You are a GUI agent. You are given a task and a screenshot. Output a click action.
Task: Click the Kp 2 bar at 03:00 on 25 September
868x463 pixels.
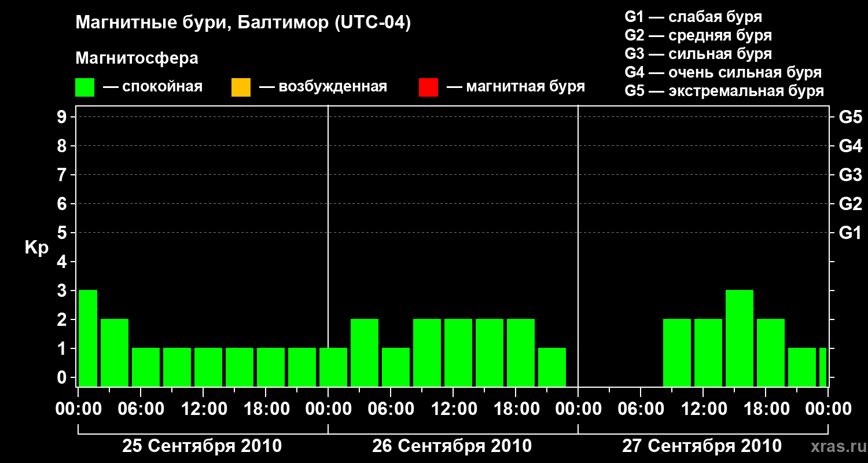pos(115,352)
